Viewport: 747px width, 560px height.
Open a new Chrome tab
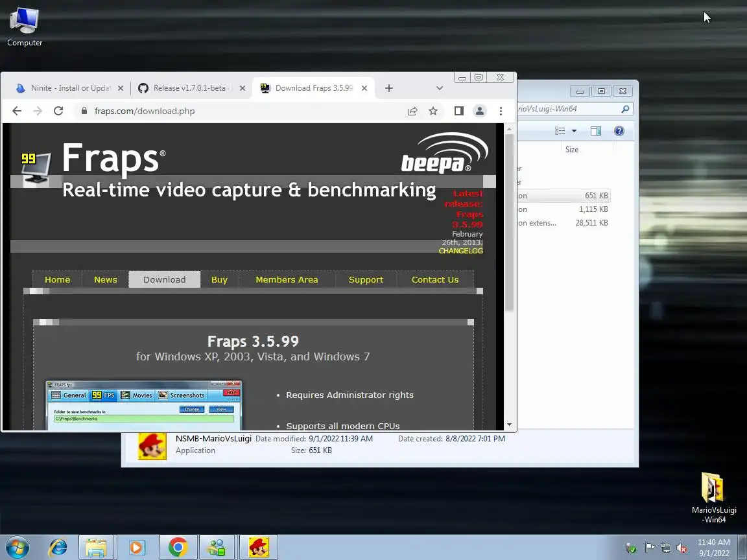pyautogui.click(x=389, y=88)
